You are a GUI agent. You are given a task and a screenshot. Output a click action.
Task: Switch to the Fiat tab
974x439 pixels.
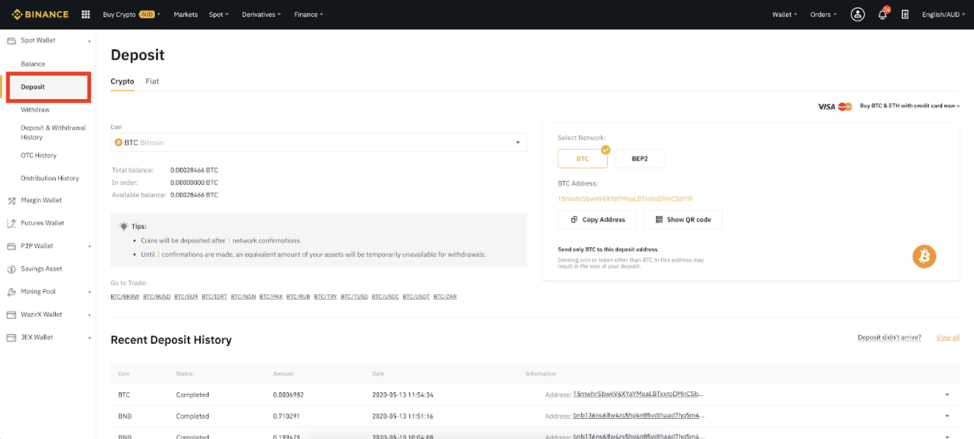pos(152,81)
